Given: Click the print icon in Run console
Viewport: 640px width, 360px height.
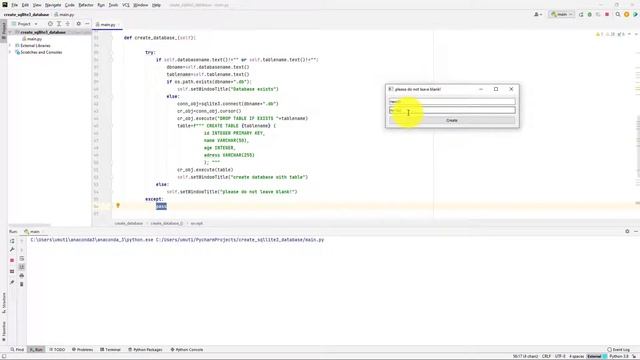Looking at the screenshot, I should (22, 276).
